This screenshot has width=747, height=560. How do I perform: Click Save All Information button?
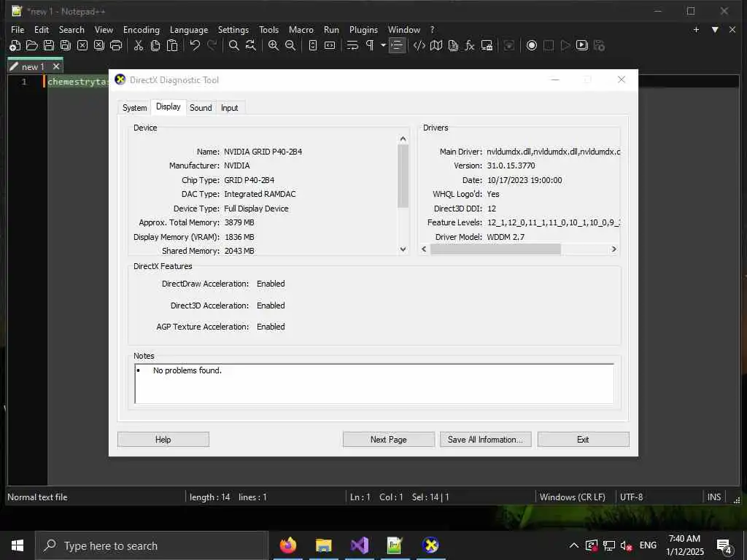(x=485, y=440)
